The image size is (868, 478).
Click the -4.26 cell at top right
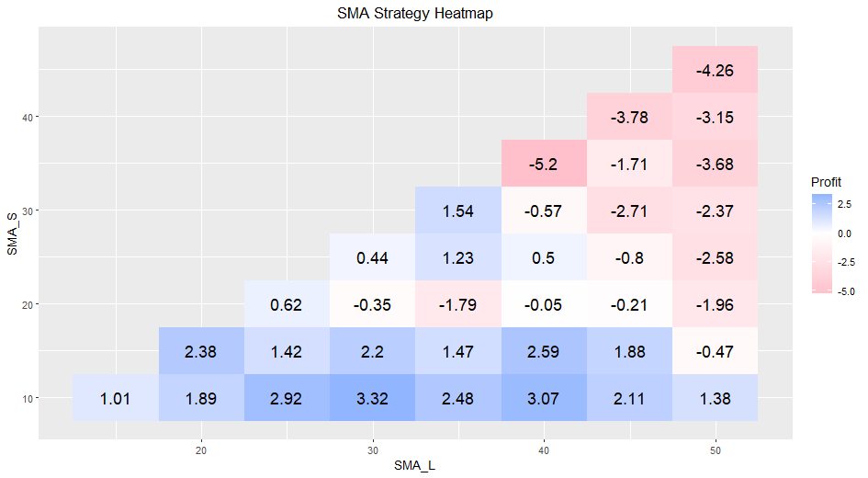tap(716, 70)
